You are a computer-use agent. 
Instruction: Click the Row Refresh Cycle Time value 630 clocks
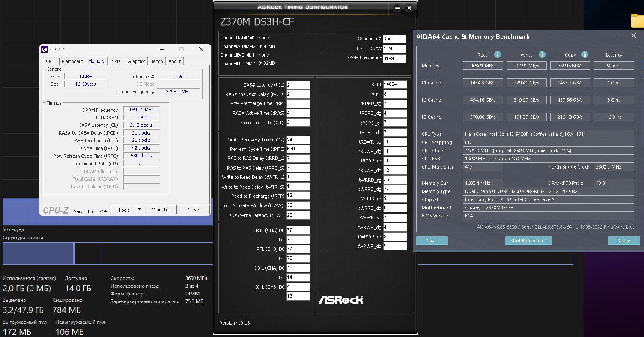[x=141, y=156]
